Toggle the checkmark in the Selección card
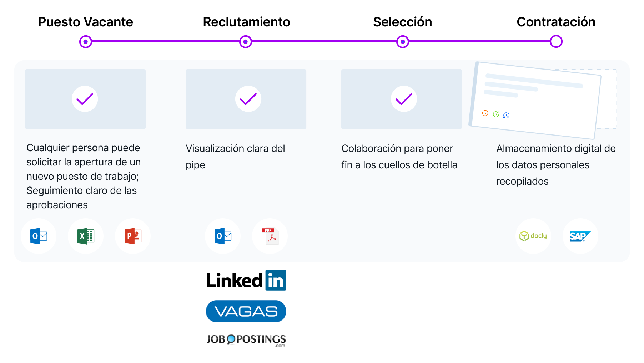The height and width of the screenshot is (363, 644). 404,99
